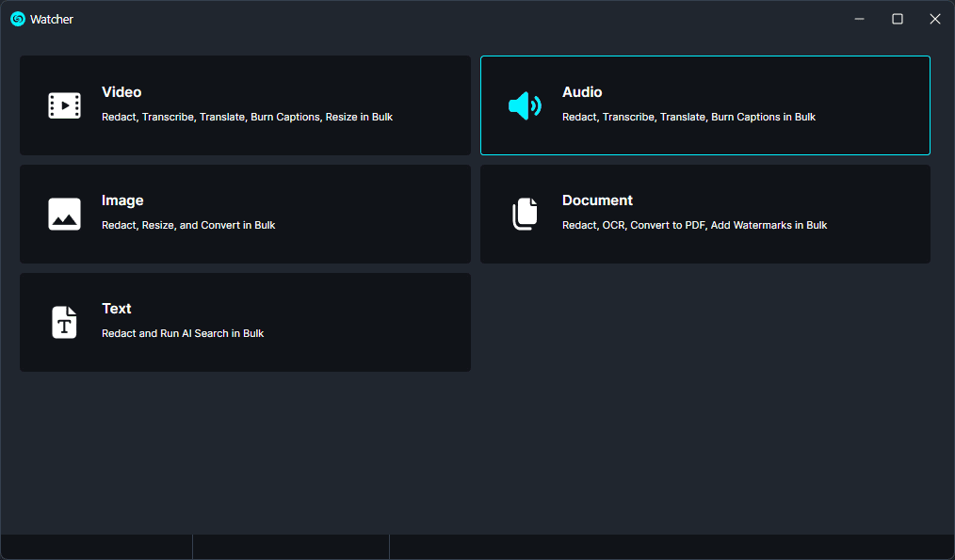Viewport: 955px width, 560px height.
Task: Close the Watcher window
Action: [934, 19]
